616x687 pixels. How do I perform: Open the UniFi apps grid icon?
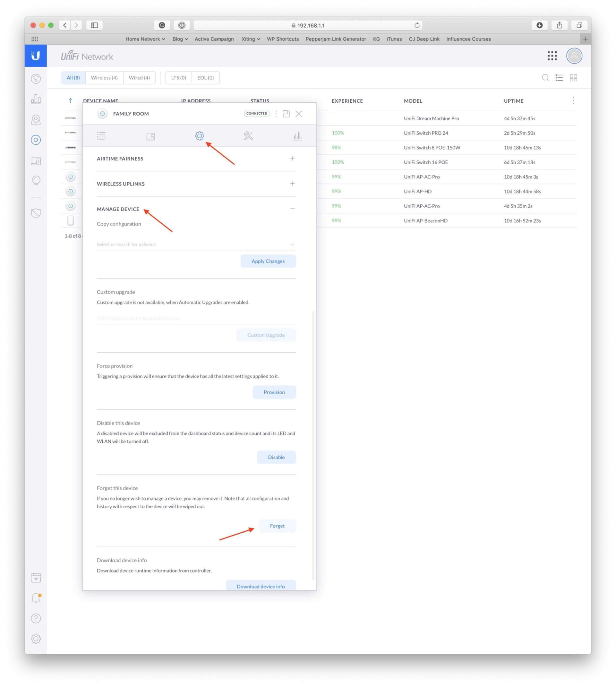click(552, 56)
